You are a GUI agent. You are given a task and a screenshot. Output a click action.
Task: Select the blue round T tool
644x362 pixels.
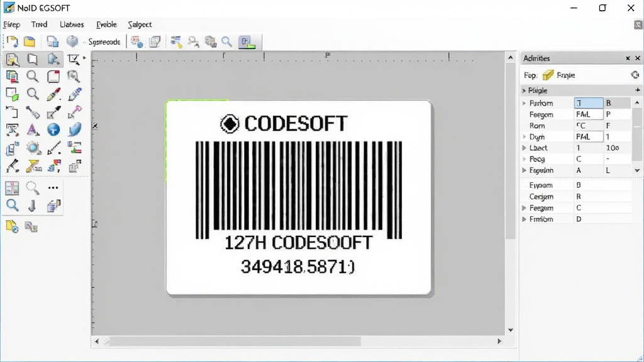point(53,129)
